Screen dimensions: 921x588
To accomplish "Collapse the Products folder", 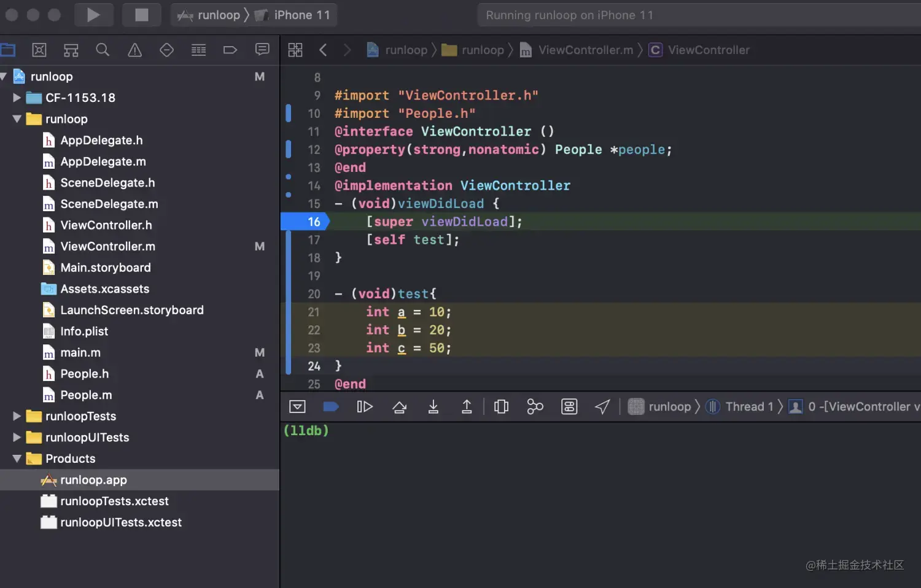I will 17,458.
